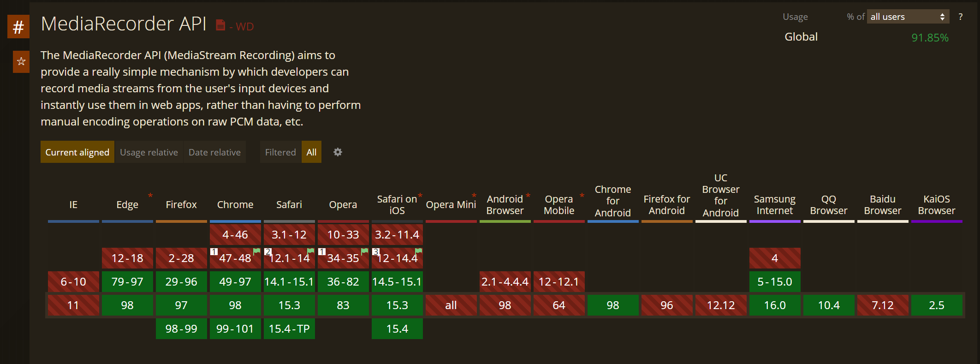Click the question mark help icon
Image resolution: width=980 pixels, height=364 pixels.
960,17
